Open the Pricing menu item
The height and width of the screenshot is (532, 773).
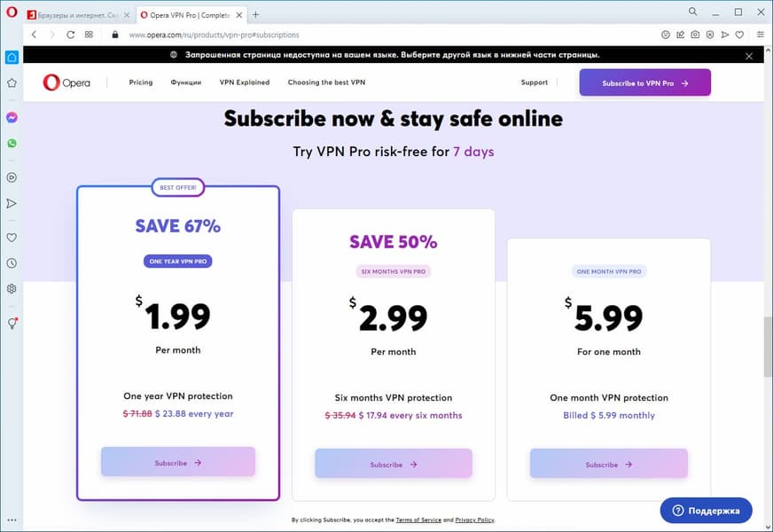pyautogui.click(x=140, y=82)
